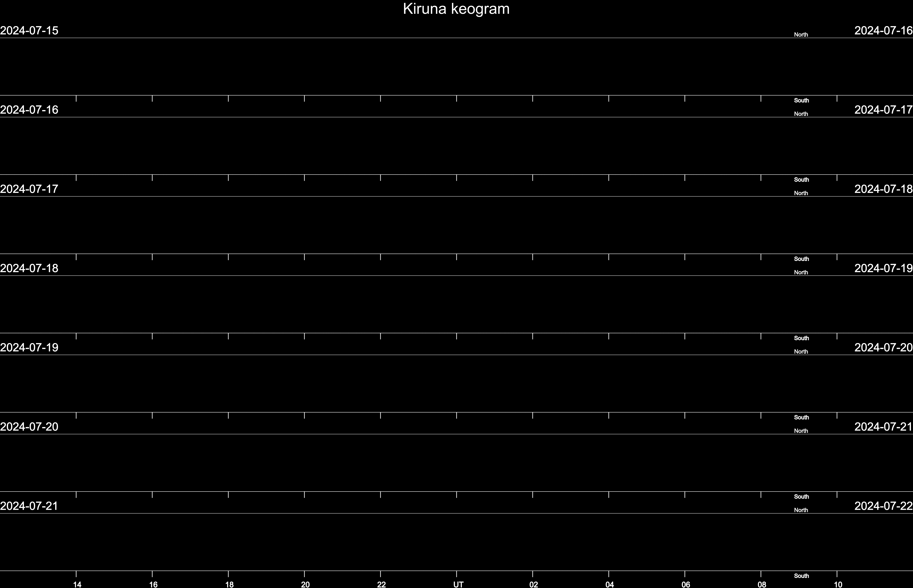Click "North" label of panel starting 2024-07-20
Viewport: 913px width, 588px height.
pos(801,431)
